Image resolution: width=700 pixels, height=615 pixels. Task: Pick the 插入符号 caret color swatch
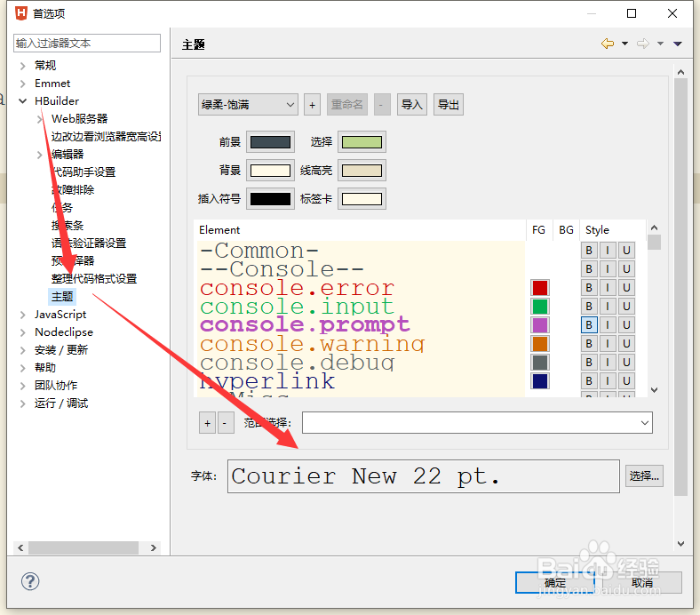271,199
